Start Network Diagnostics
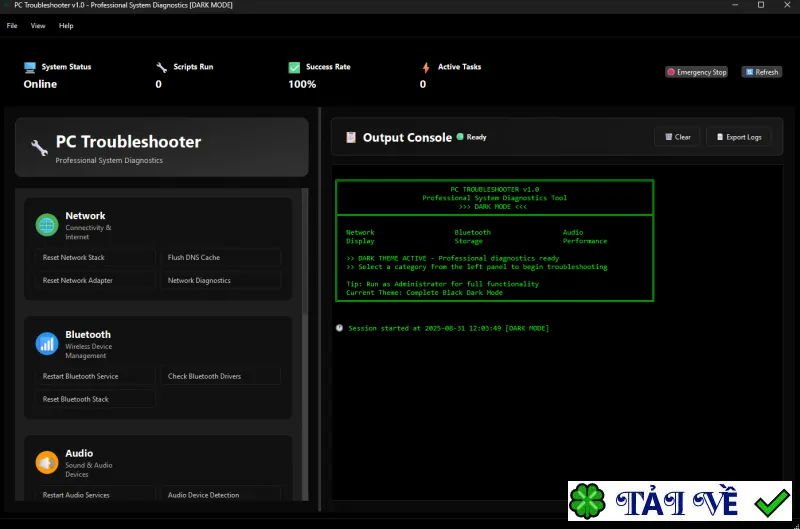This screenshot has height=529, width=800. point(220,280)
